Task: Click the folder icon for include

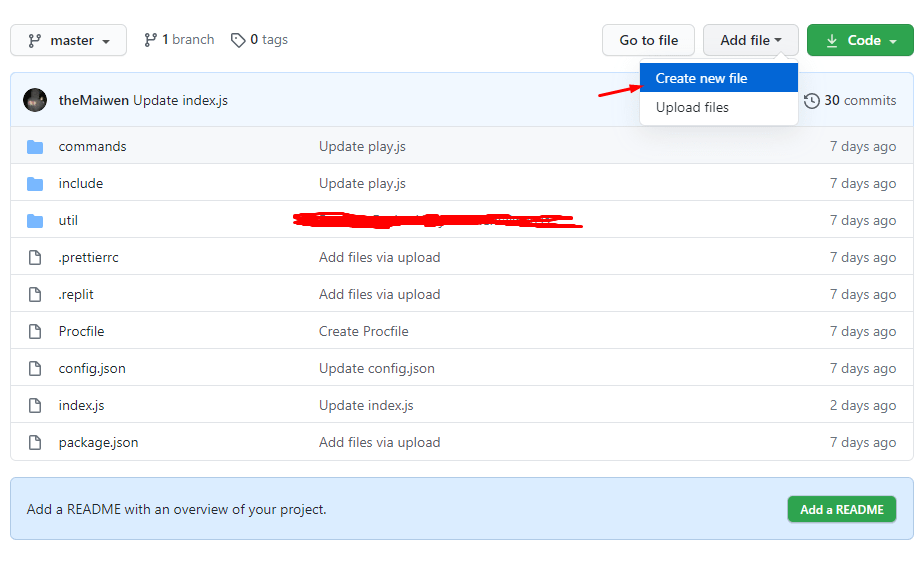Action: (35, 184)
